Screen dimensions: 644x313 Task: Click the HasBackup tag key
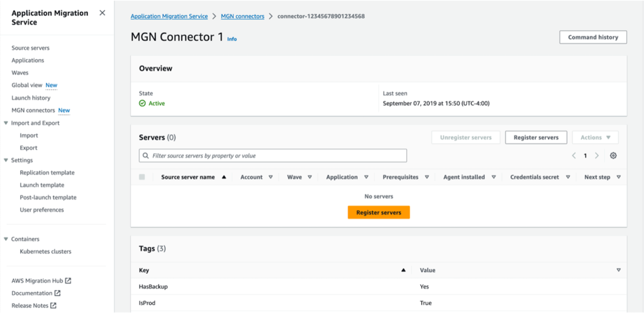point(153,287)
